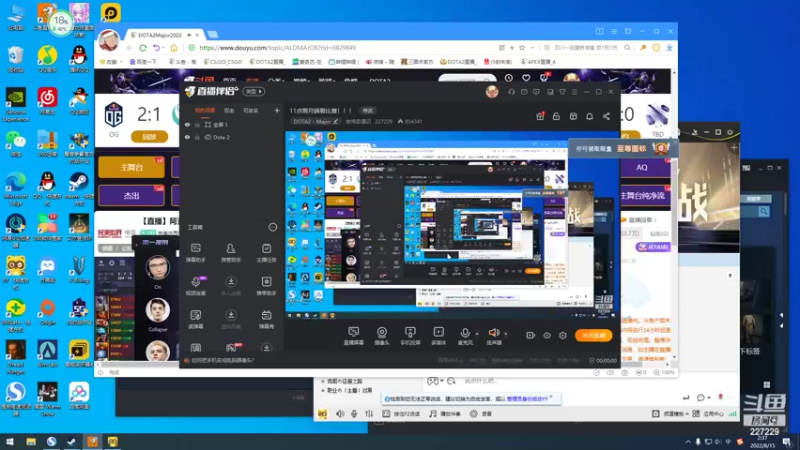The width and height of the screenshot is (800, 450).
Task: Select the 全屏 1 source row
Action: point(232,124)
